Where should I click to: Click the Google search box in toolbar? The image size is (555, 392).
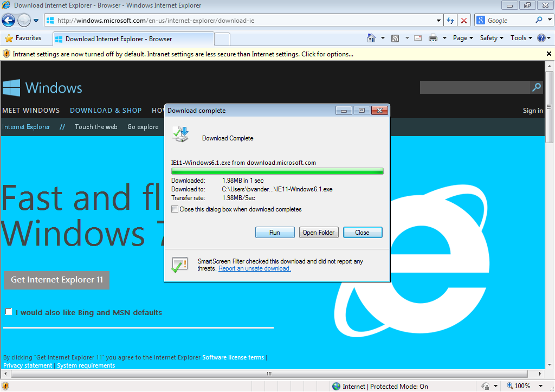point(509,21)
